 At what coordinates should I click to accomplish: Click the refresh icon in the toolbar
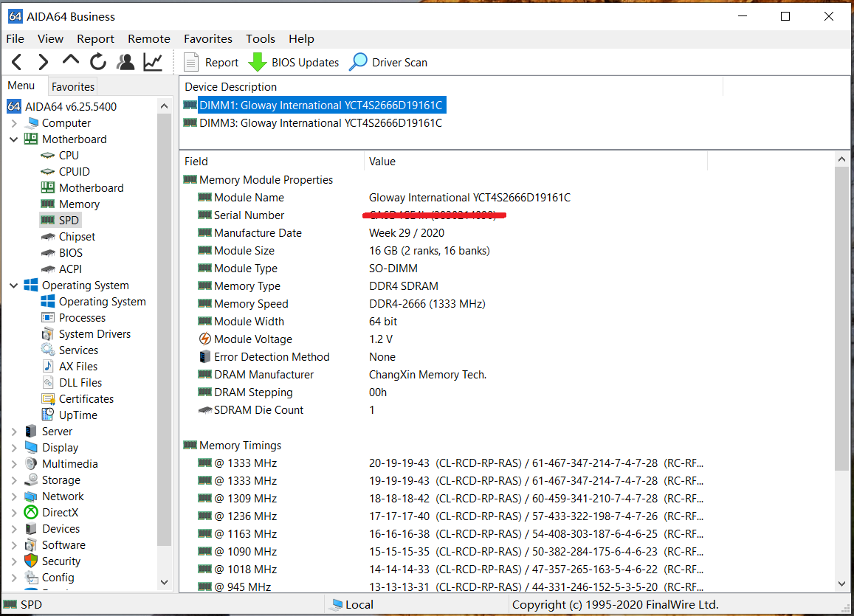(98, 62)
